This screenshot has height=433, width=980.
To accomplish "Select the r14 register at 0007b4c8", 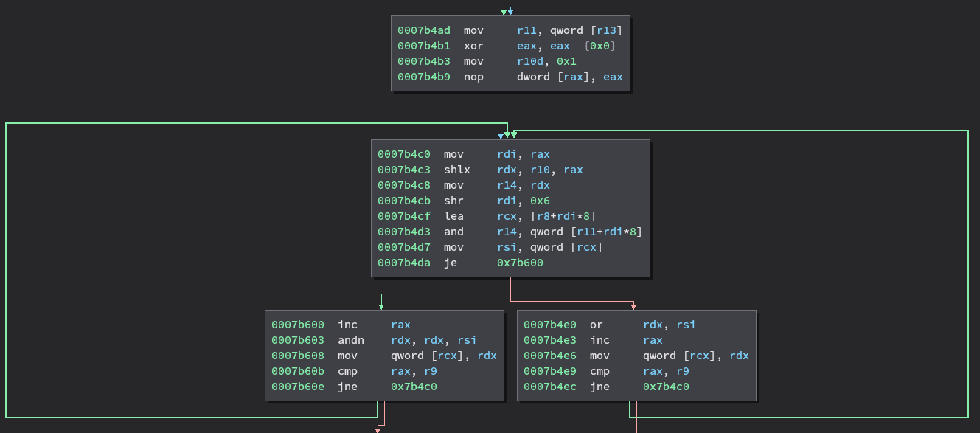I will coord(507,185).
